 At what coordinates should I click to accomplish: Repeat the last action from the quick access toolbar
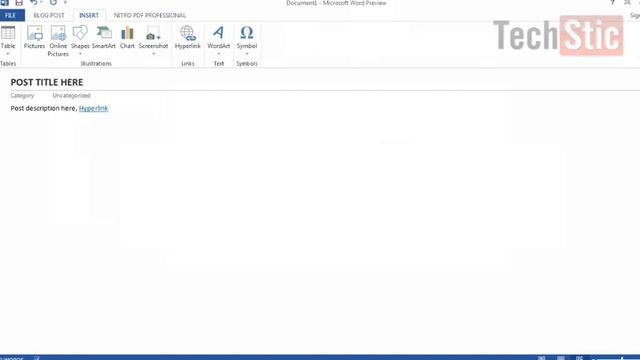53,2
